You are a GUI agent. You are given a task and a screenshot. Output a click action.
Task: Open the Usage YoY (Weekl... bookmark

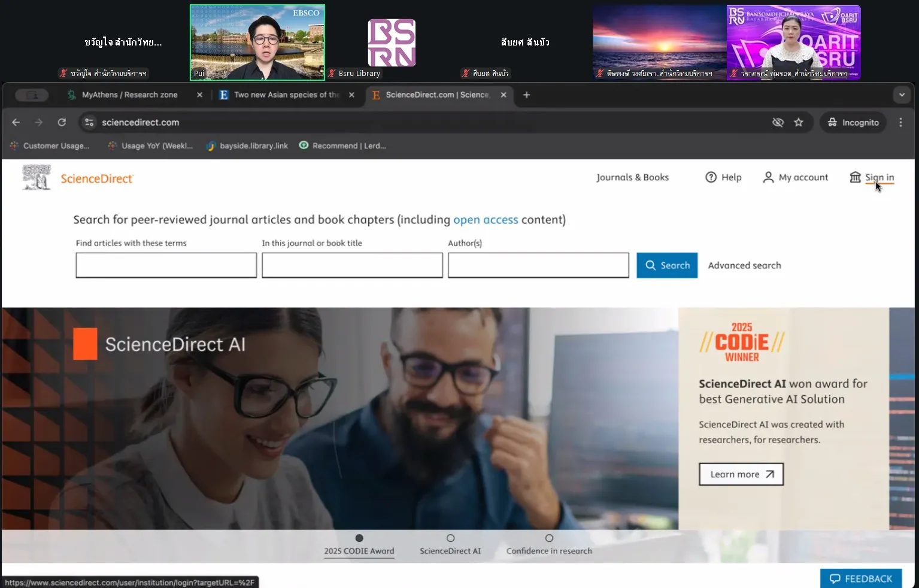(x=150, y=146)
